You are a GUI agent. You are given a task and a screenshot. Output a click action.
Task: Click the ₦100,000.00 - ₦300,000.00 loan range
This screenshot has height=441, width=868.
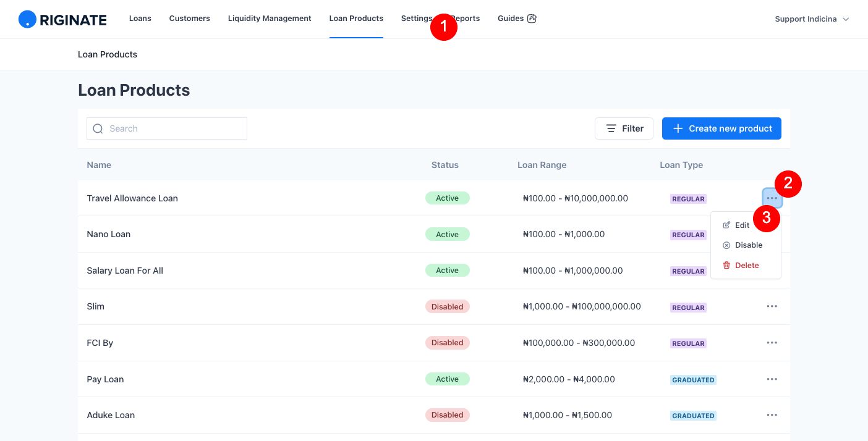coord(579,343)
